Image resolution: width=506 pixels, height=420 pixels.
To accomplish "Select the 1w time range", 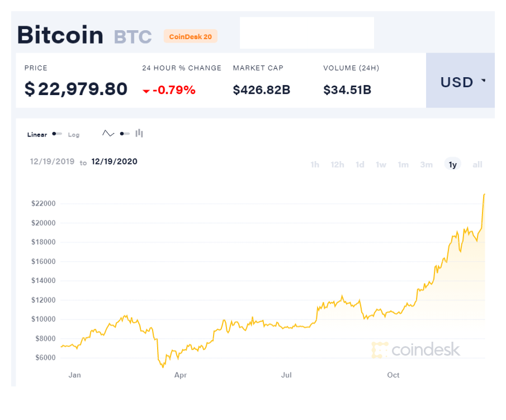I will tap(381, 164).
